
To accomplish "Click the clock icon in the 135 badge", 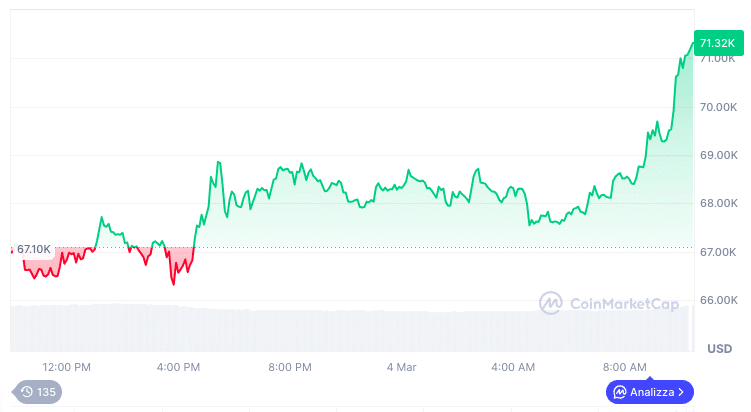I will pyautogui.click(x=27, y=391).
